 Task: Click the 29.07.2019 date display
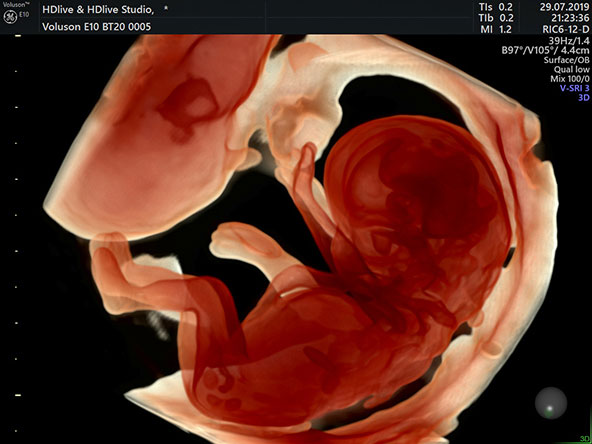[564, 7]
